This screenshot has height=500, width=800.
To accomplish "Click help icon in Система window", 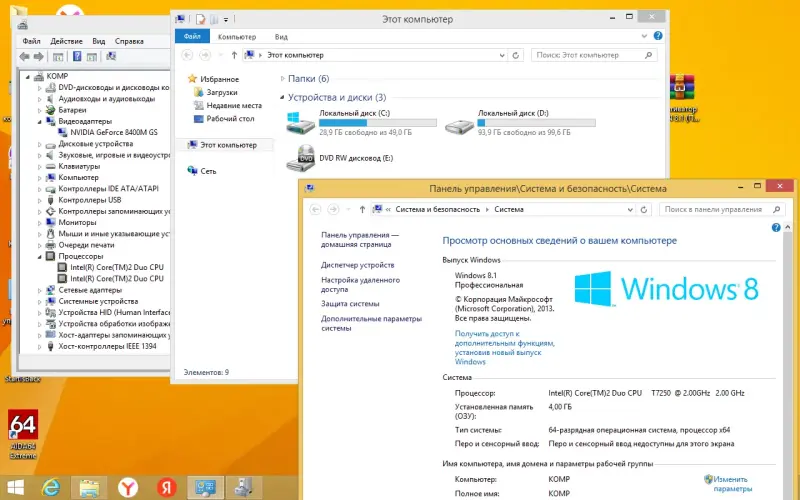I will [776, 228].
